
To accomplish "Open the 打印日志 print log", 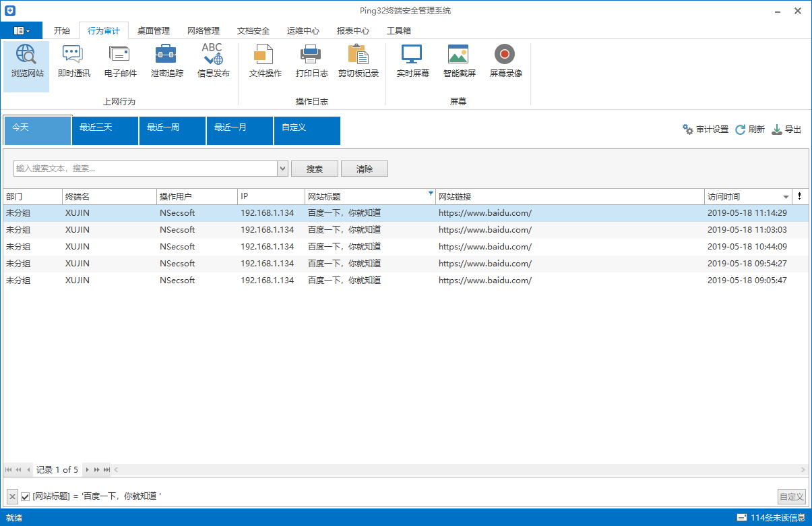I will (x=311, y=62).
